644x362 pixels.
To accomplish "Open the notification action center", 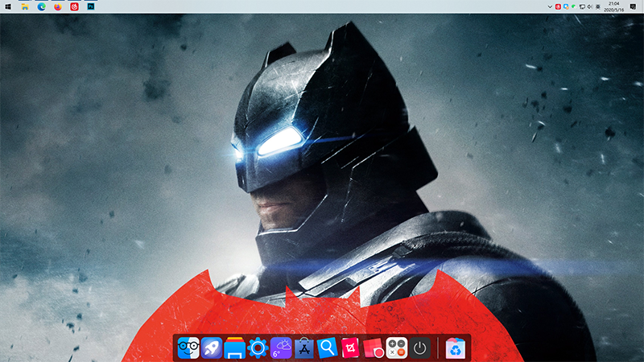I will pyautogui.click(x=634, y=6).
